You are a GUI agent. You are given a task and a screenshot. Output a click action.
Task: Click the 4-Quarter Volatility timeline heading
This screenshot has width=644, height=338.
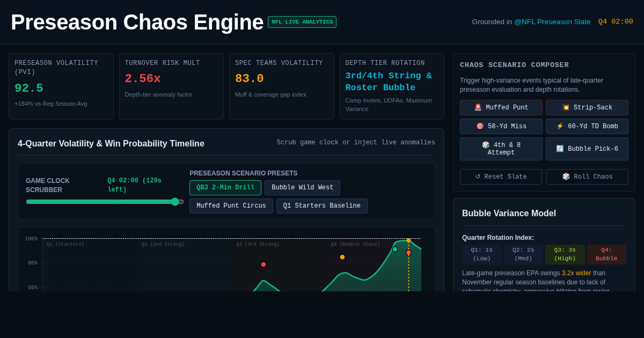[111, 144]
